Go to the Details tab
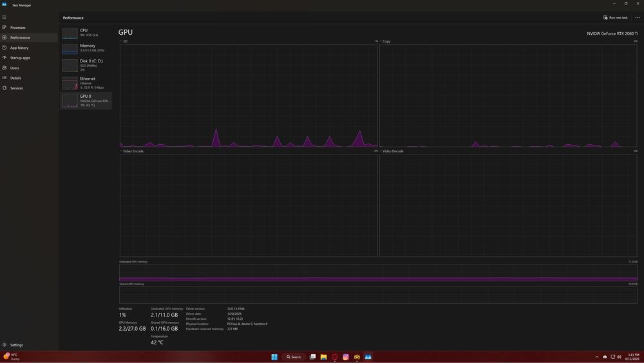The width and height of the screenshot is (644, 363). pyautogui.click(x=15, y=78)
